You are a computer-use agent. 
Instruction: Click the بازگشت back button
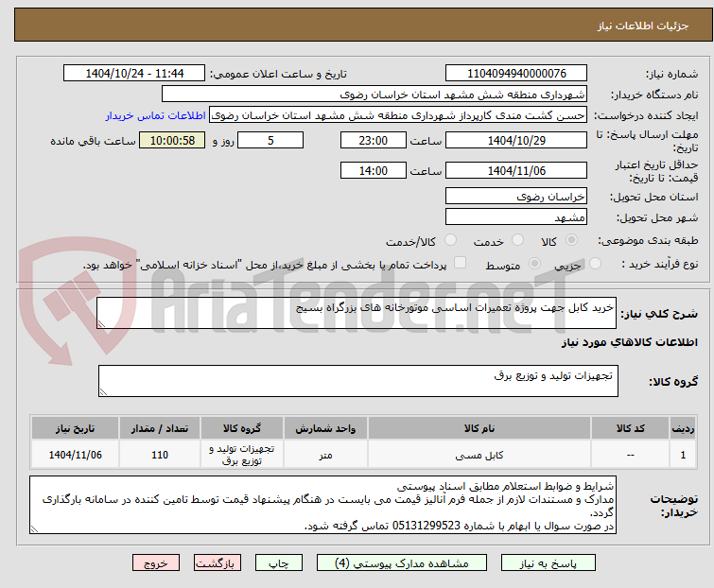click(x=218, y=563)
